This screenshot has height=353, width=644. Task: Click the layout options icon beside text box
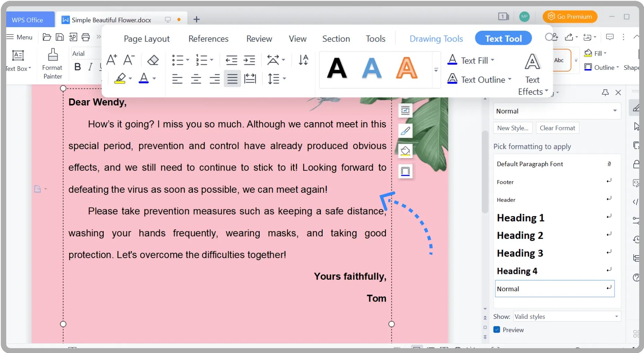pos(405,111)
